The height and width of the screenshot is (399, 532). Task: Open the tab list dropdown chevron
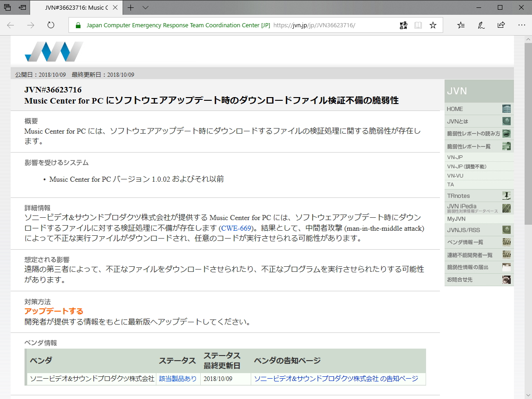tap(145, 8)
